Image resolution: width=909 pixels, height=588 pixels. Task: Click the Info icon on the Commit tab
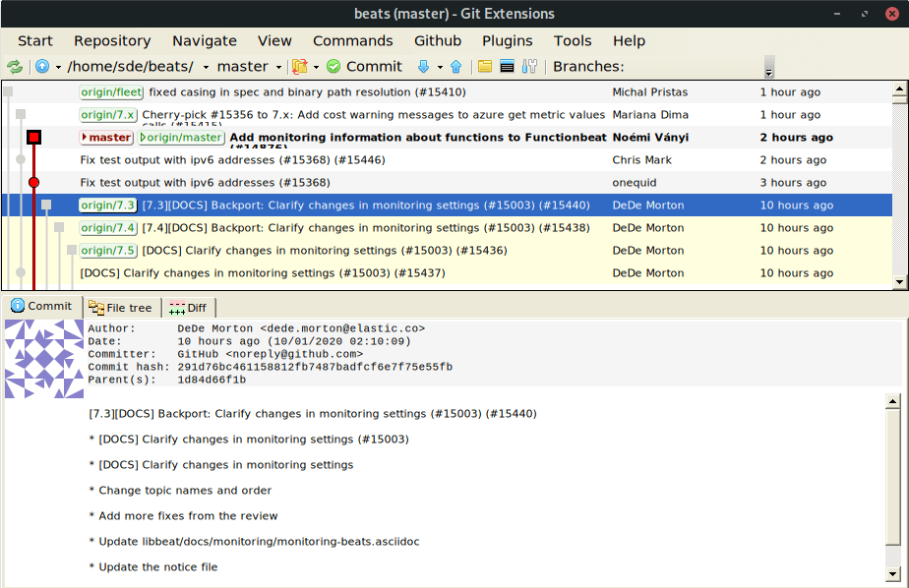point(18,305)
